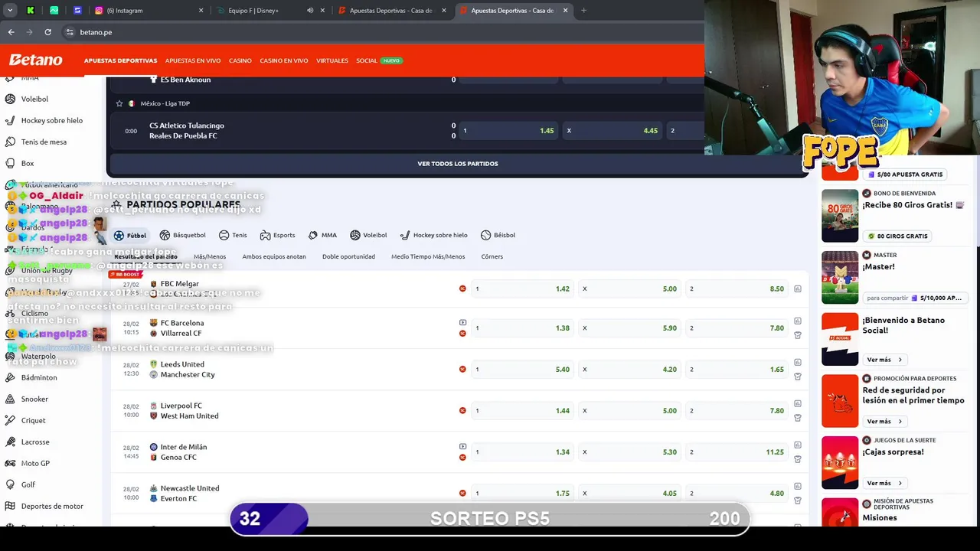Switch to Doble oportunidad tab
Image resolution: width=980 pixels, height=551 pixels.
point(348,256)
